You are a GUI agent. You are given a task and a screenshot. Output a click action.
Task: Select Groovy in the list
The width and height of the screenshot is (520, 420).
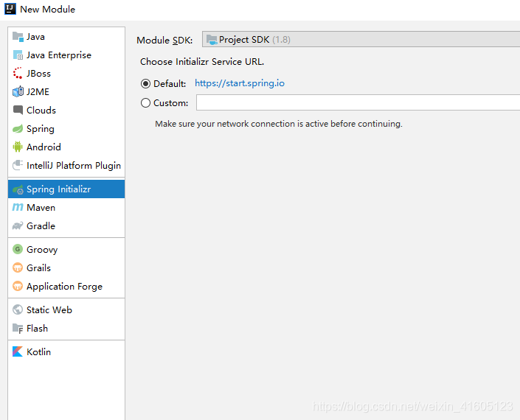pos(66,249)
